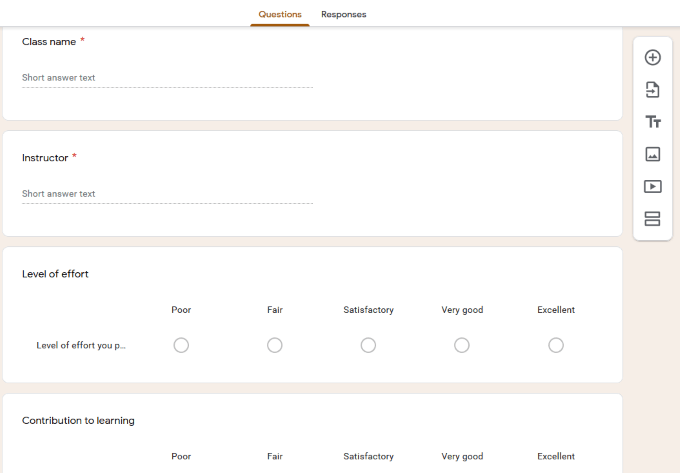680x473 pixels.
Task: Click the Import questions icon
Action: click(x=652, y=90)
